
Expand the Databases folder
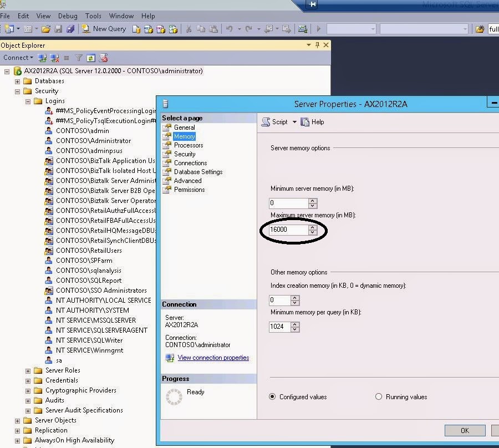[18, 82]
